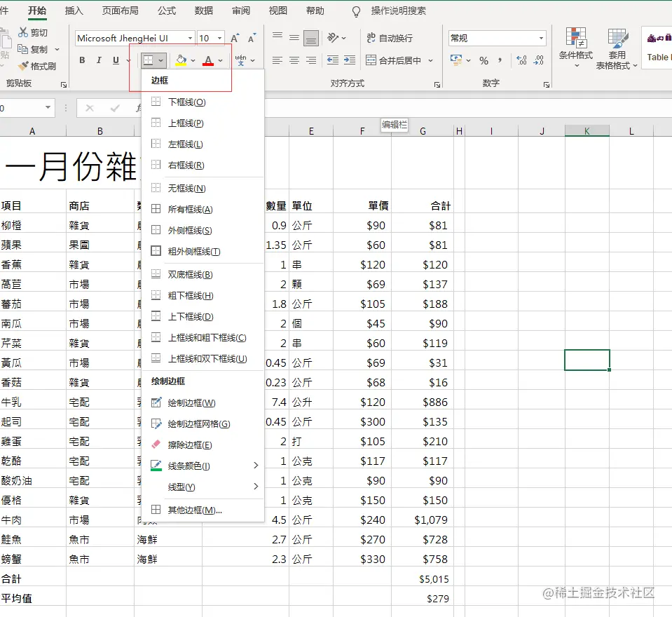Viewport: 672px width, 617px height.
Task: Toggle Bold formatting
Action: pos(82,60)
